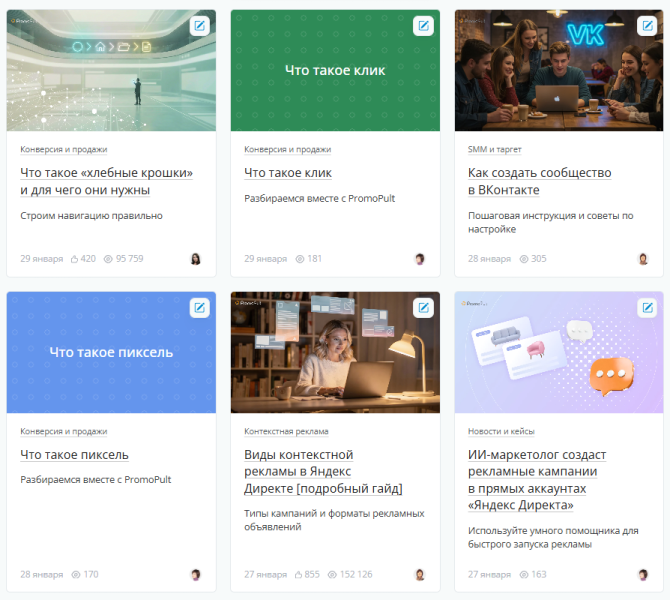
Task: Click likes thumb icon showing 855
Action: (x=298, y=575)
